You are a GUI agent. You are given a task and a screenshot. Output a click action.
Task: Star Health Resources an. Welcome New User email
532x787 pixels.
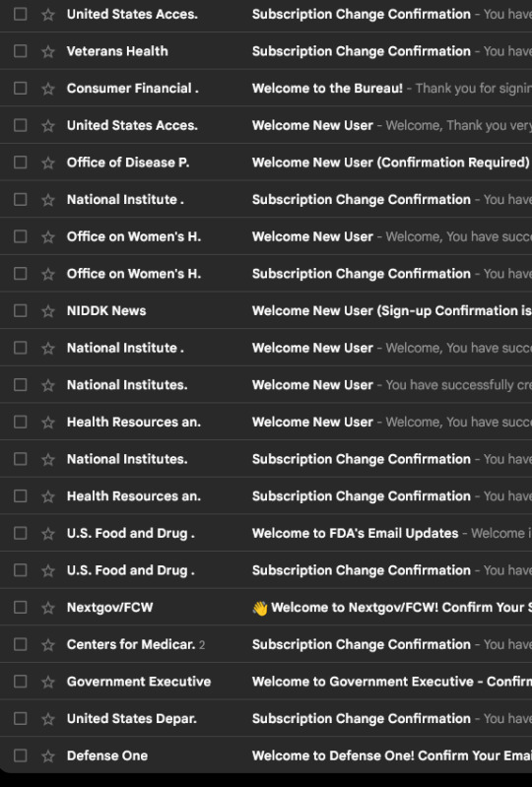(x=48, y=424)
